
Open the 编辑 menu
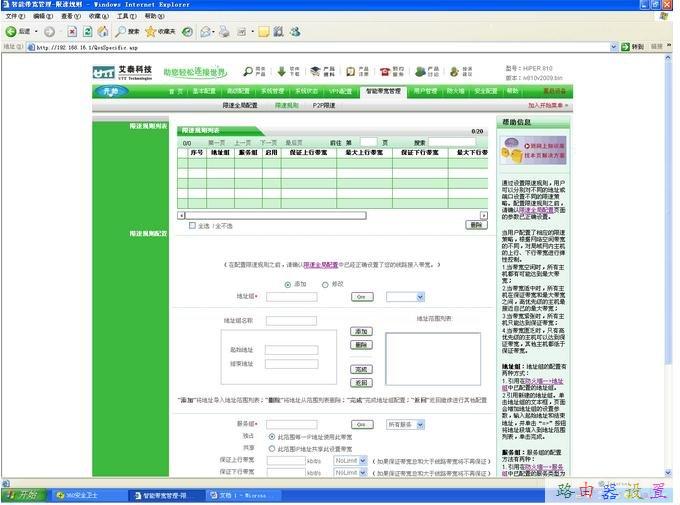(x=43, y=16)
